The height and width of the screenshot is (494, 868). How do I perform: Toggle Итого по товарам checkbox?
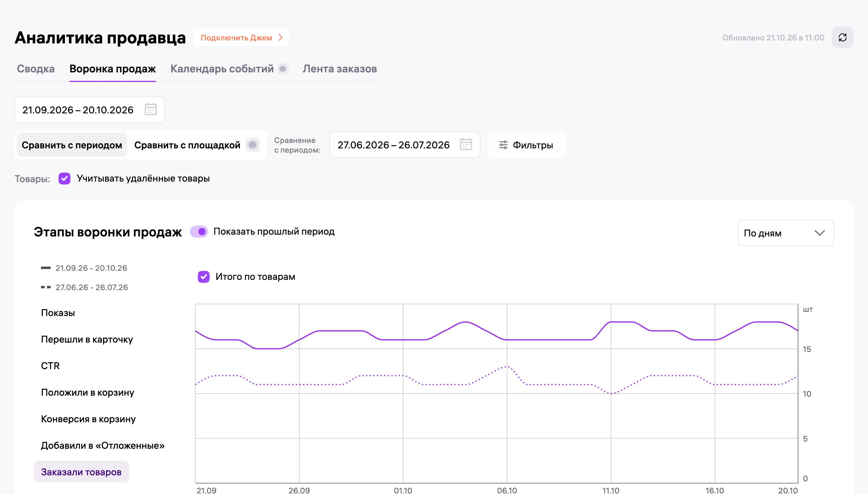click(204, 277)
